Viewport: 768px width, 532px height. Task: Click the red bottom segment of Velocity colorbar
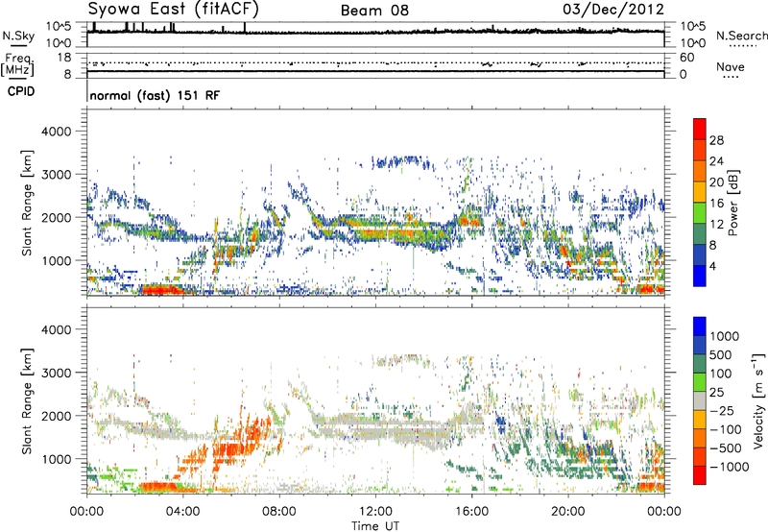(x=700, y=475)
